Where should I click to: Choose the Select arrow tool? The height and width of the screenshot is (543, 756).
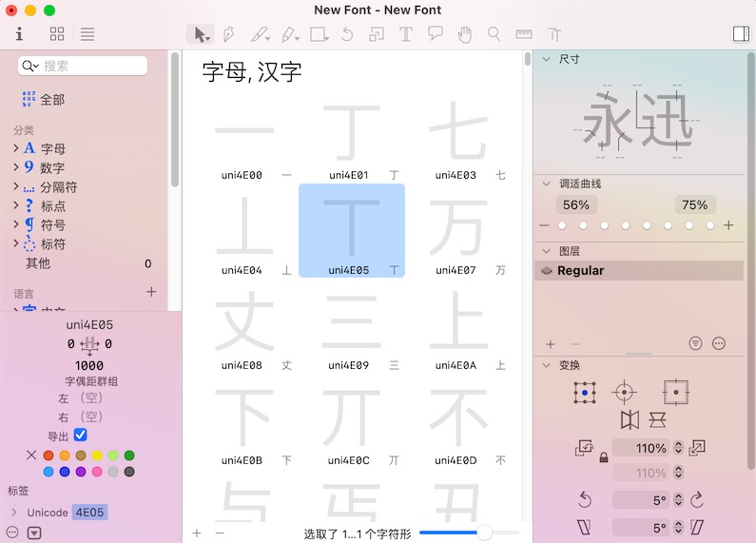[200, 34]
